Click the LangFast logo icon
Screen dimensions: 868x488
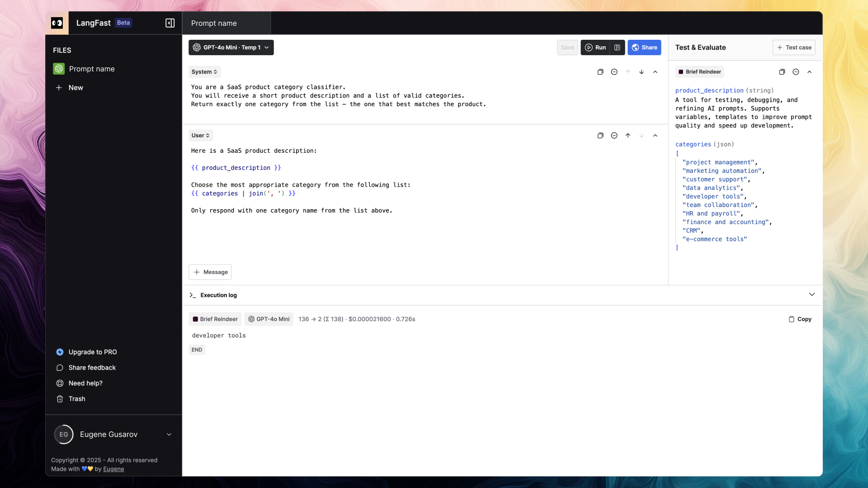click(57, 23)
